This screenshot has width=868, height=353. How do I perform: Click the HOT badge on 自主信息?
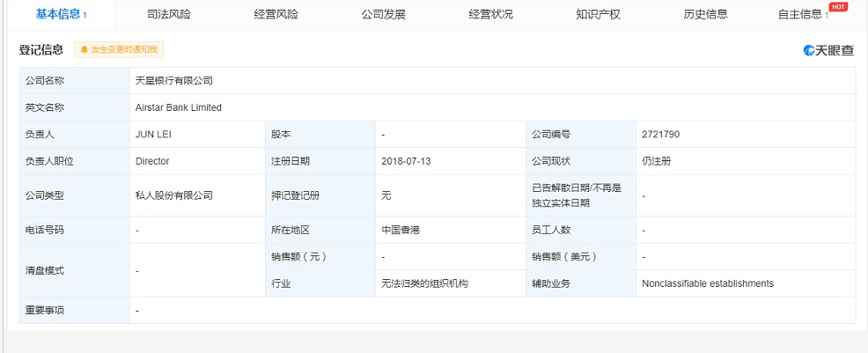(x=838, y=7)
